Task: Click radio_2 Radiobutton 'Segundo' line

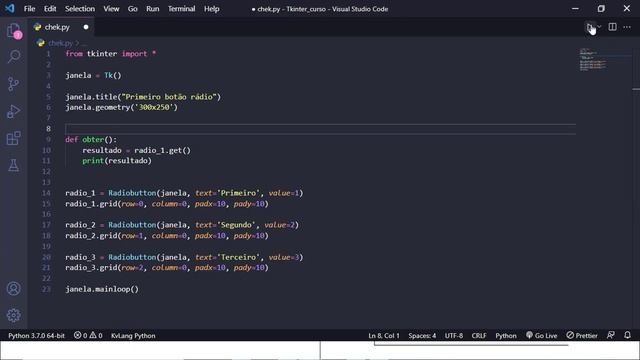Action: [x=182, y=225]
